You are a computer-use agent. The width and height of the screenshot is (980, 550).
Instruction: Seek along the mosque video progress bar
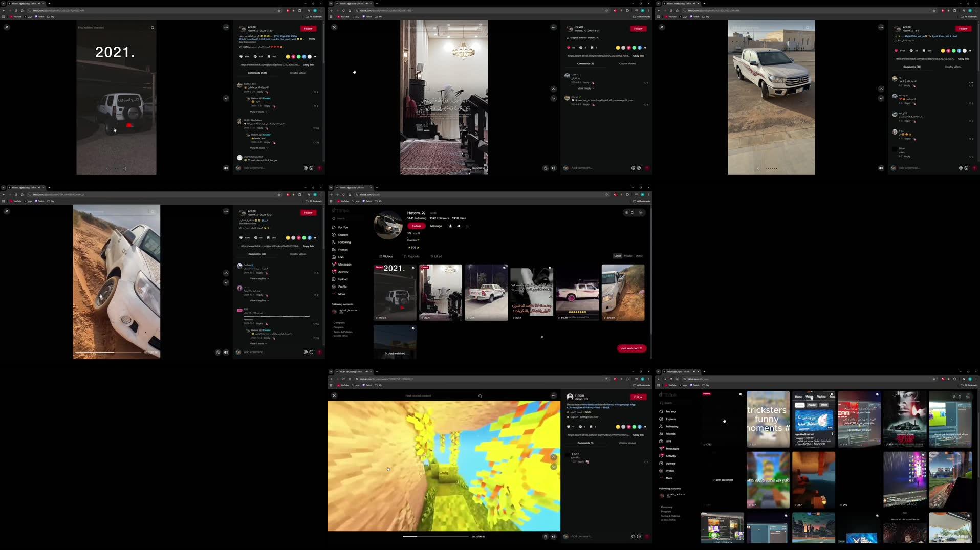tap(435, 168)
